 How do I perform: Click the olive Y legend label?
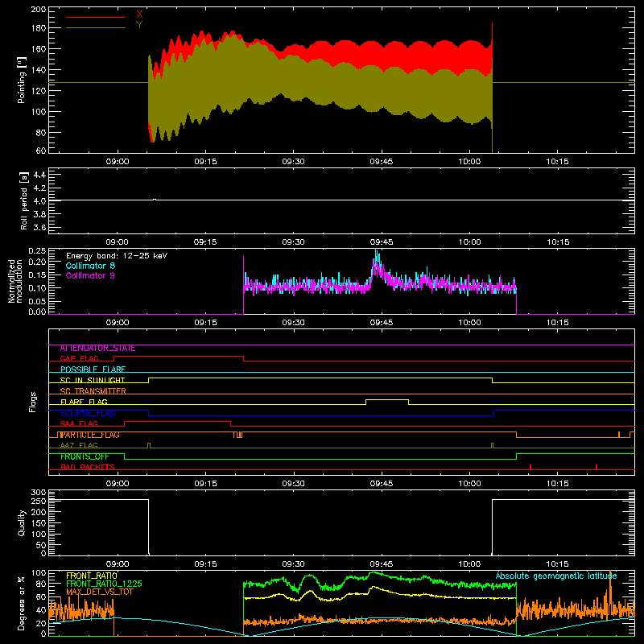[x=139, y=25]
